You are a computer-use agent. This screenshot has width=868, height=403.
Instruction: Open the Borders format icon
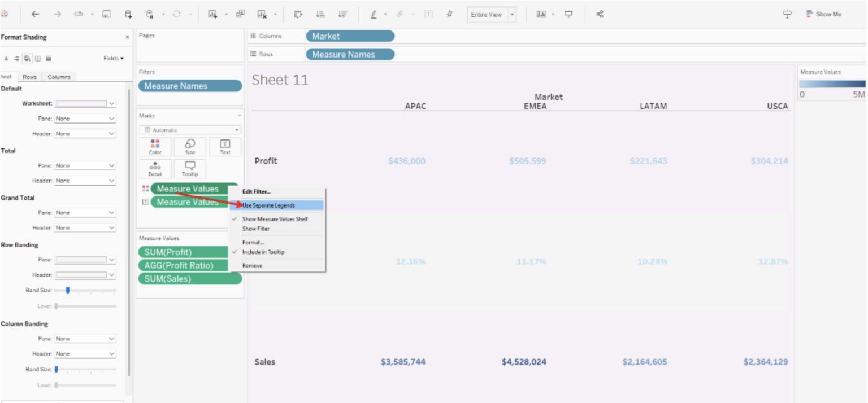coord(37,58)
